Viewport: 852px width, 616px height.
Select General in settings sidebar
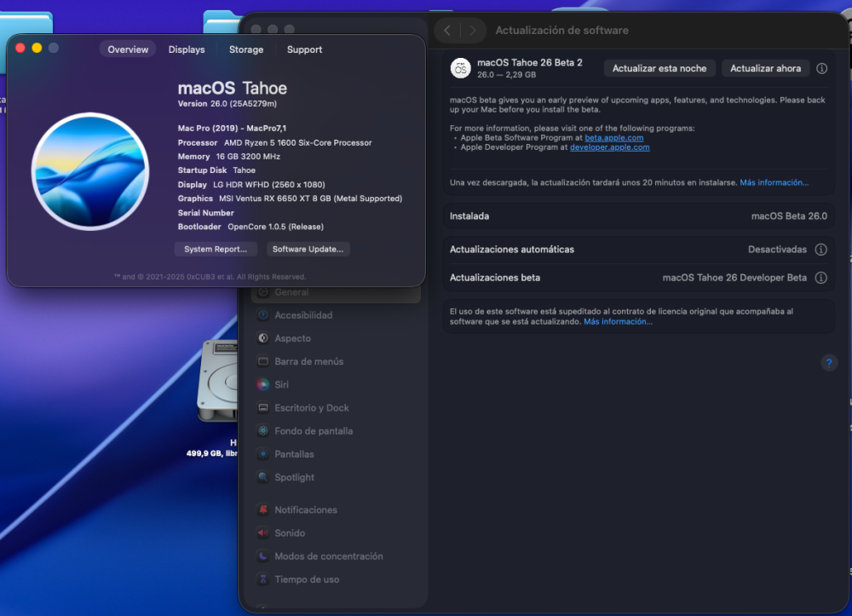[x=336, y=292]
